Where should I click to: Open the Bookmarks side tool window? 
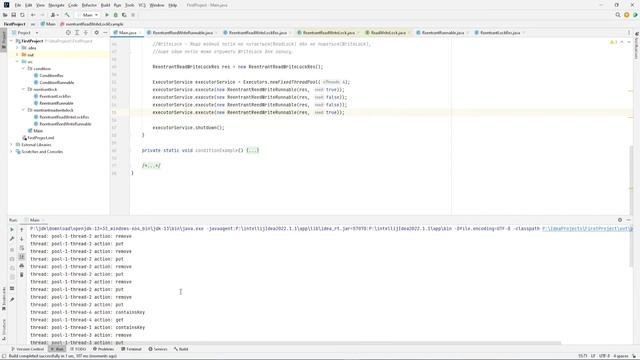[x=4, y=298]
